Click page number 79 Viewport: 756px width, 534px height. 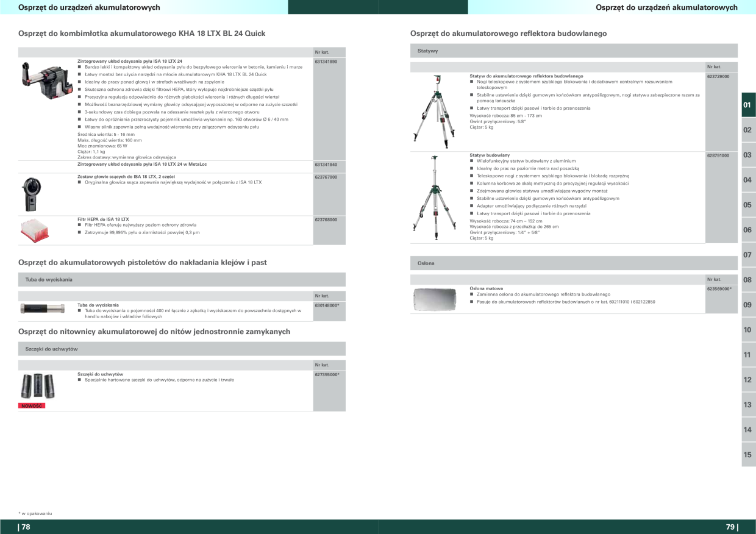(x=732, y=527)
